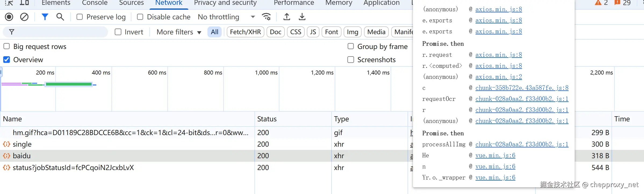Check the Disable cache option
Image resolution: width=644 pixels, height=194 pixels.
(140, 17)
